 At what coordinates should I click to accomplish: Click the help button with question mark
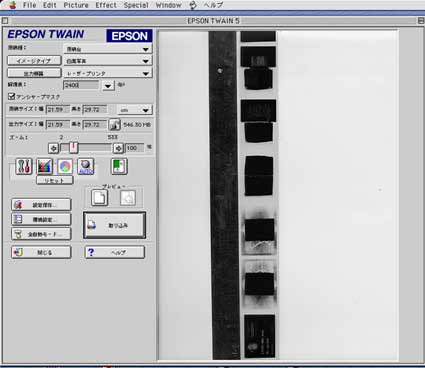[x=115, y=252]
